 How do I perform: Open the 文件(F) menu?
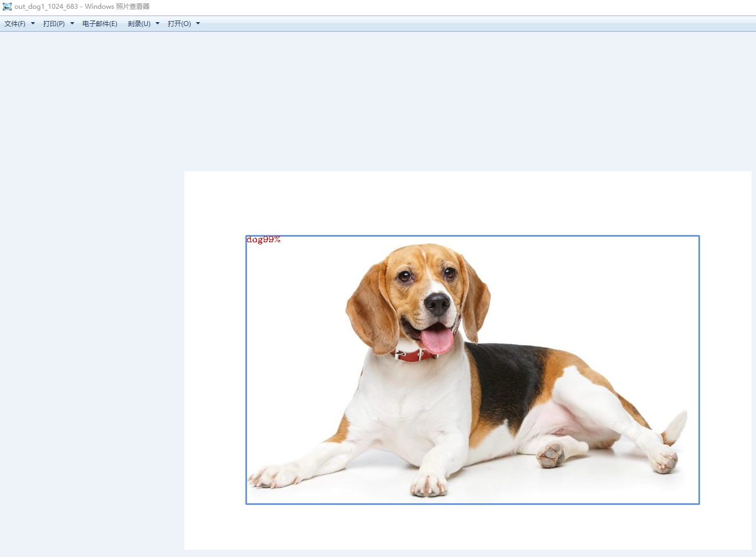coord(15,24)
